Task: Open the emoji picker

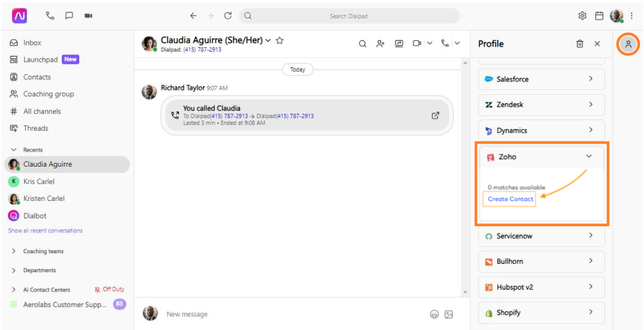Action: point(434,314)
